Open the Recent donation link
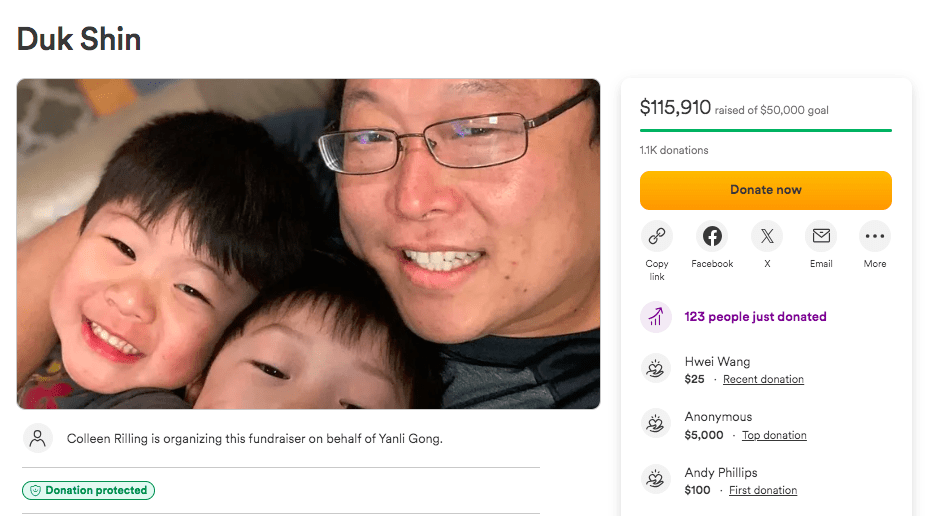925x516 pixels. [x=763, y=380]
